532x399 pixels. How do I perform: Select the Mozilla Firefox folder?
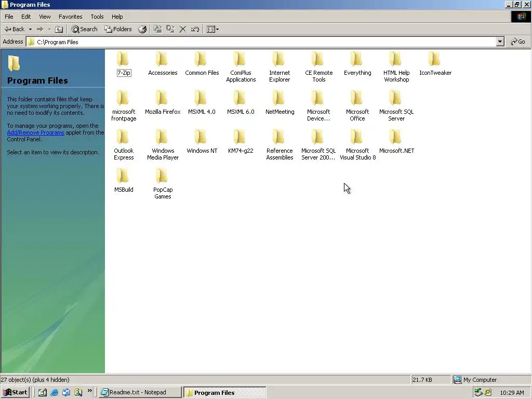162,102
